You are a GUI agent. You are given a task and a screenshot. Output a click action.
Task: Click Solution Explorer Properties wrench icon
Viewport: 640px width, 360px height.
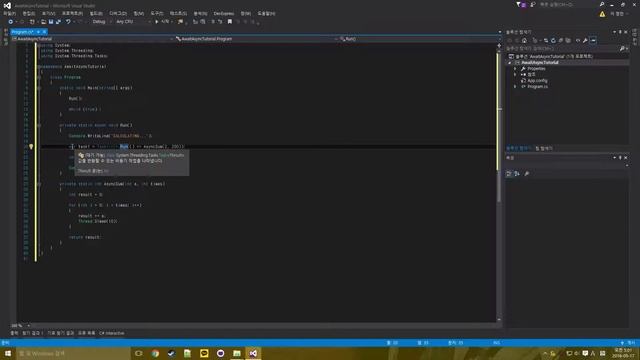[x=585, y=40]
